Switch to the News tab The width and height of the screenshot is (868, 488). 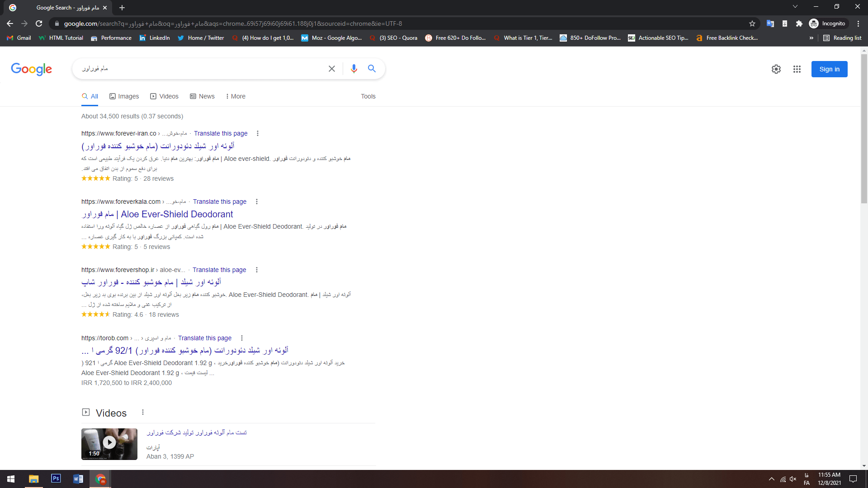(x=202, y=96)
